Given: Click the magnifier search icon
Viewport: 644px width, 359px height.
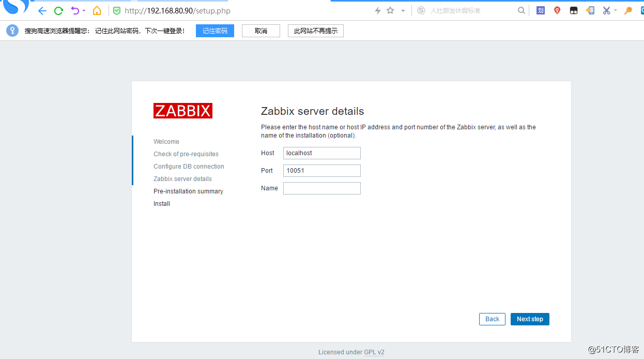Looking at the screenshot, I should click(x=522, y=10).
